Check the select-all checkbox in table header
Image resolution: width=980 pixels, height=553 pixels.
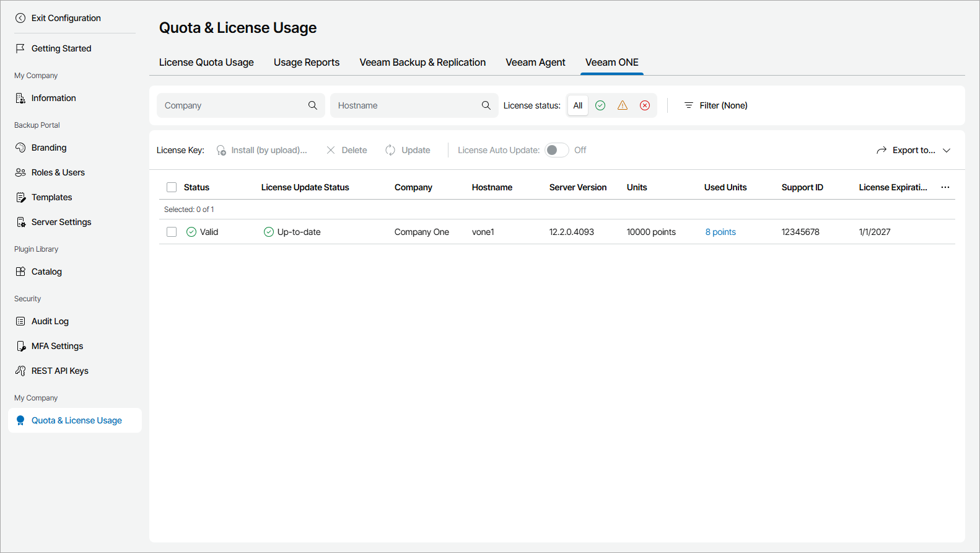click(172, 187)
